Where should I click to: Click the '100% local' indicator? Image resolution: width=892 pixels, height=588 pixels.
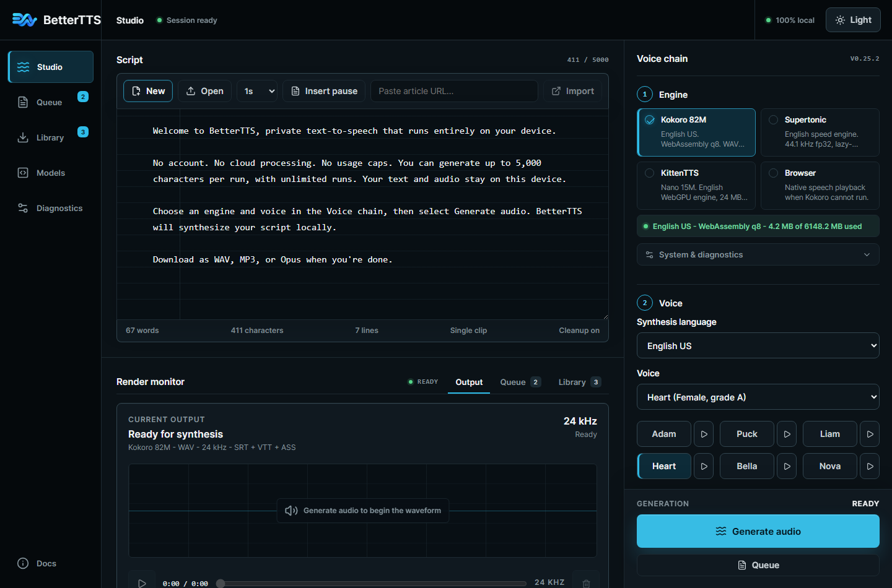(790, 20)
